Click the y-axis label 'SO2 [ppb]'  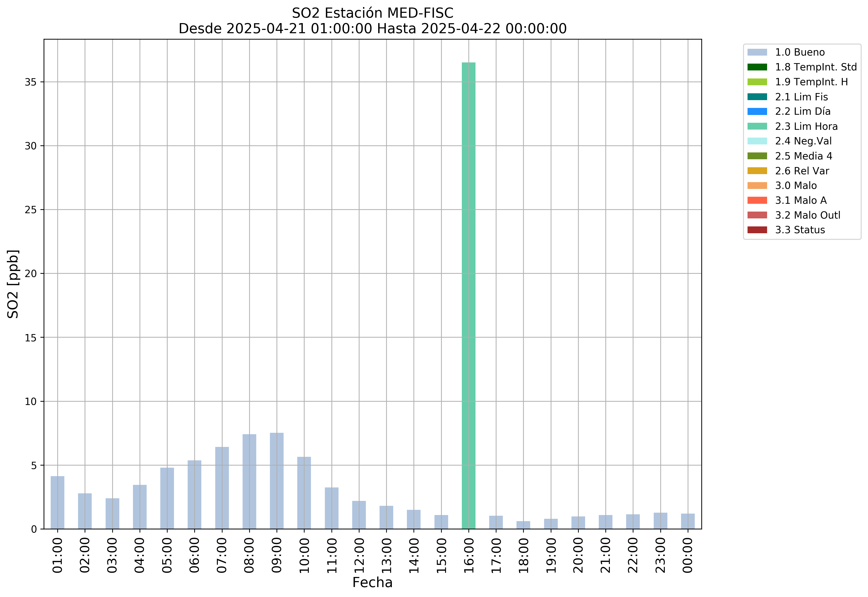click(13, 284)
